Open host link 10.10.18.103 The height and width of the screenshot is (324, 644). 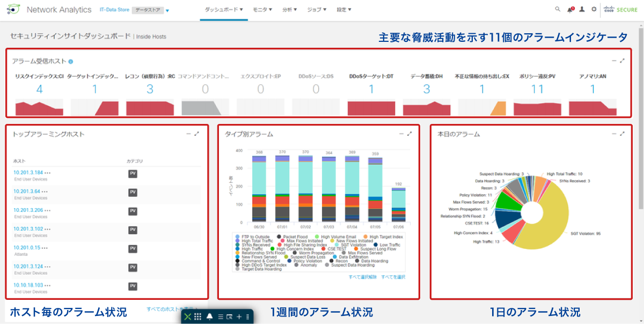[29, 285]
